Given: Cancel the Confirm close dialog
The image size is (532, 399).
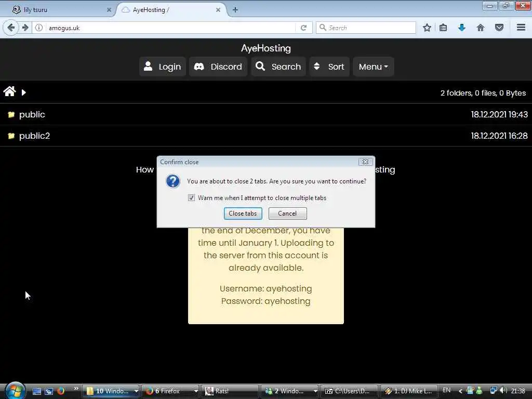Looking at the screenshot, I should click(x=287, y=214).
